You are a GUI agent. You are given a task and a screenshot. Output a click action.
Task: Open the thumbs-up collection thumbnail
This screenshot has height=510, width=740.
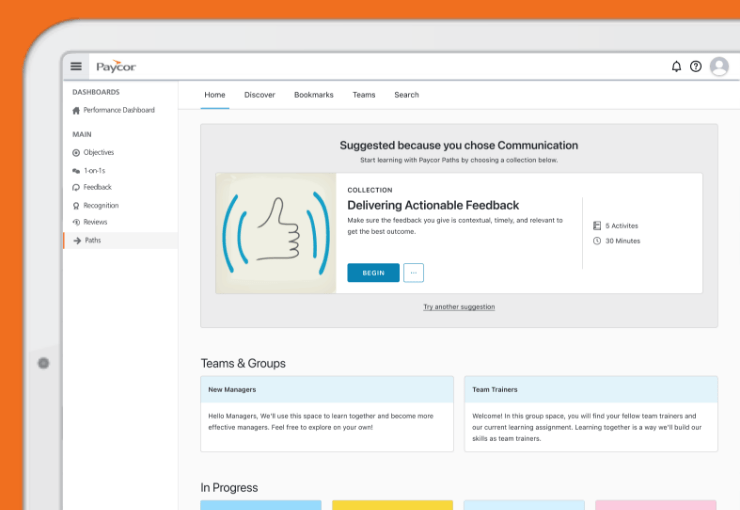coord(276,233)
